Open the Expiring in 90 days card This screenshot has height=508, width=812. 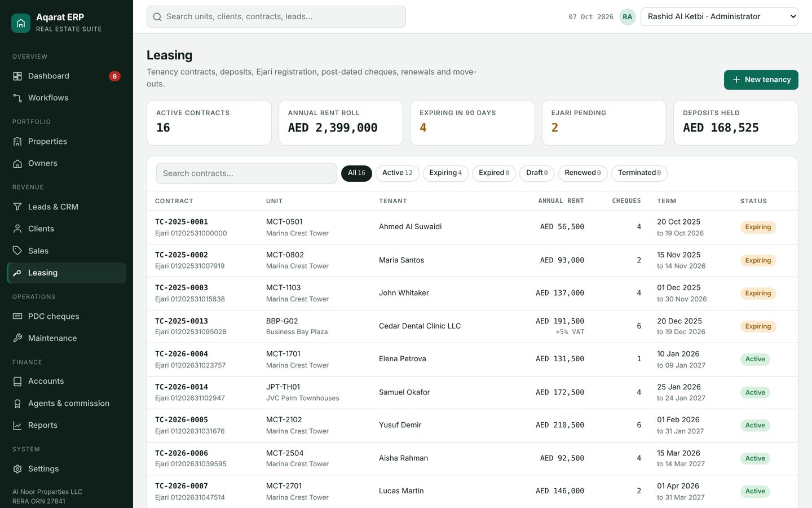coord(473,123)
